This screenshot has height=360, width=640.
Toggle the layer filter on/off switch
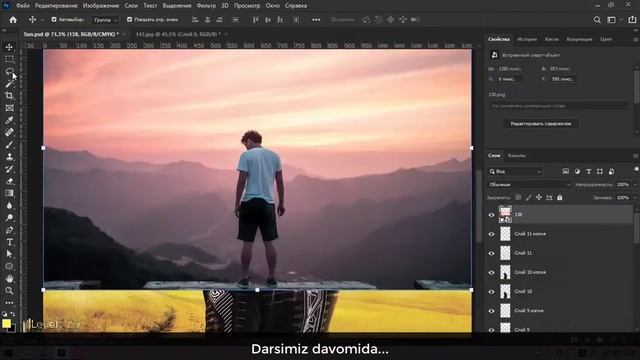[636, 169]
